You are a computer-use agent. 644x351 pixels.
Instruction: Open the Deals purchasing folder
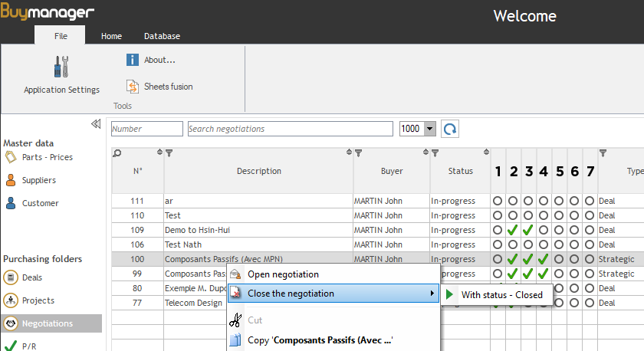click(32, 277)
